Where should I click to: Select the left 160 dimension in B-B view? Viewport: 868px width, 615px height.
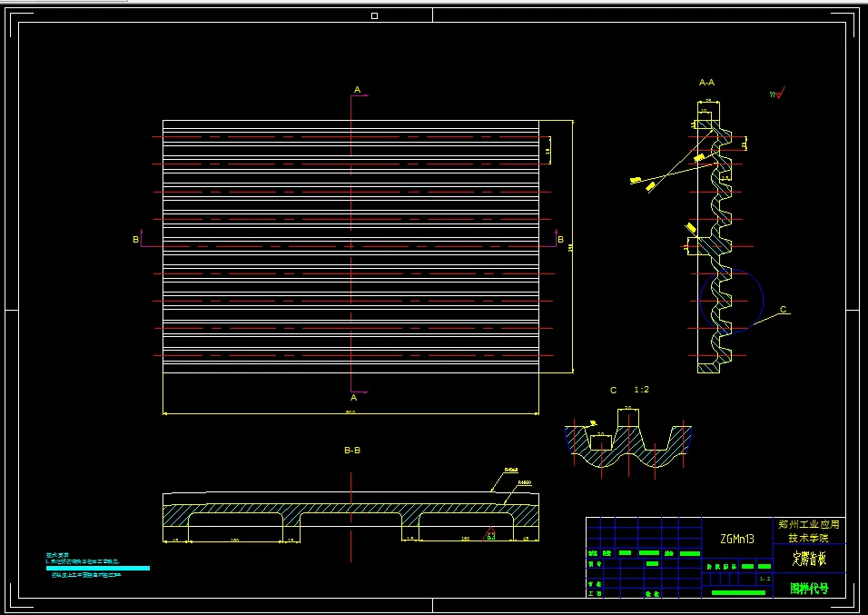tap(235, 539)
